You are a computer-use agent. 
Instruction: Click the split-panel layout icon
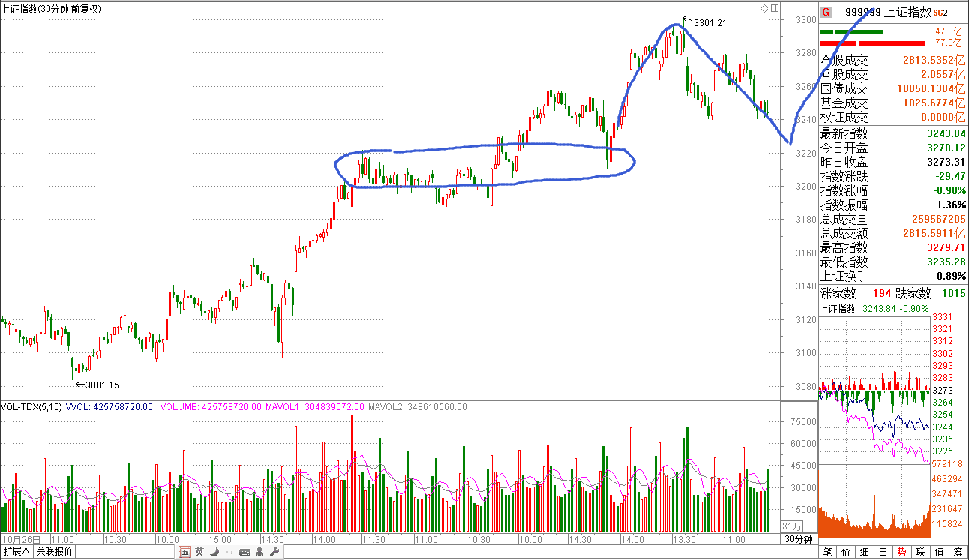pyautogui.click(x=774, y=8)
